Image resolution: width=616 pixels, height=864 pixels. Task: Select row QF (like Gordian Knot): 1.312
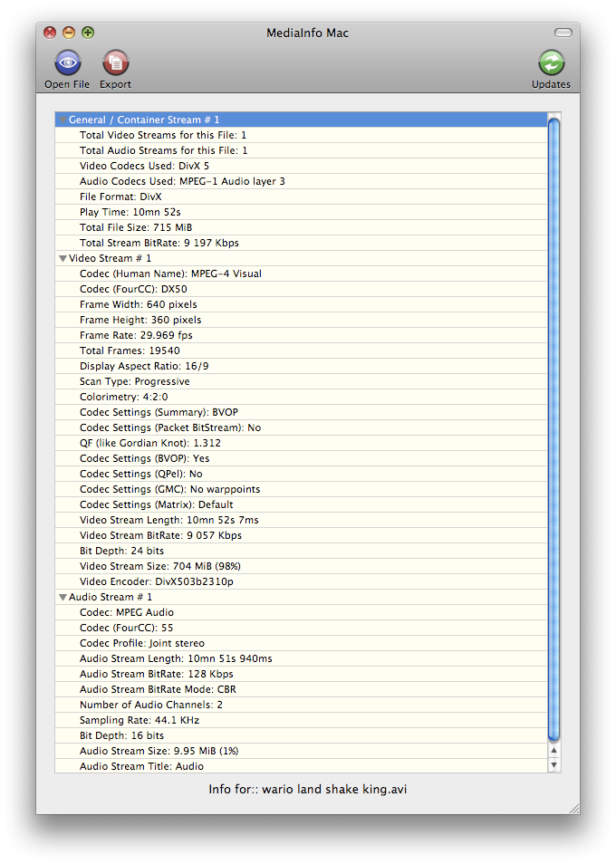(301, 444)
